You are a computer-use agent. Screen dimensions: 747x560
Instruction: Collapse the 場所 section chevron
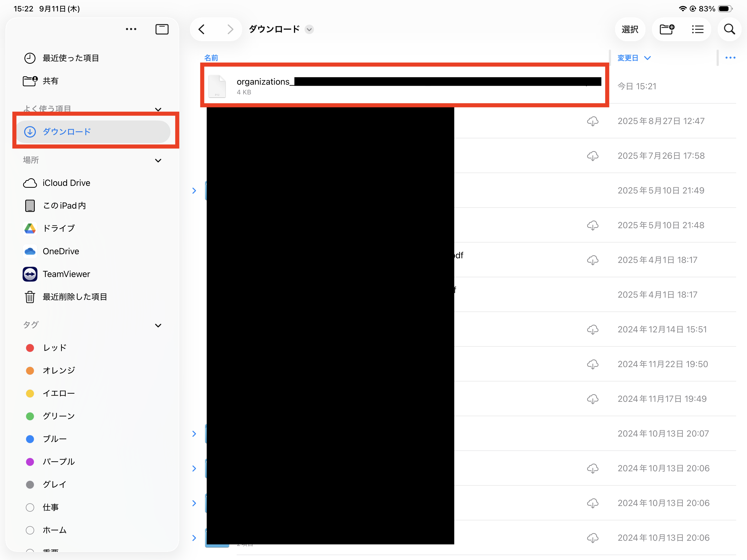click(x=158, y=160)
